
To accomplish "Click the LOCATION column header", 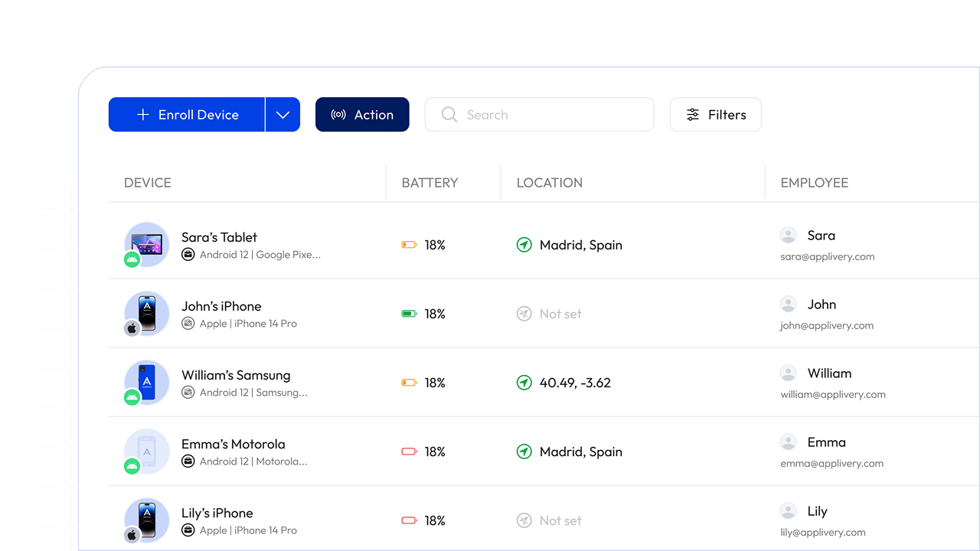I will point(549,183).
